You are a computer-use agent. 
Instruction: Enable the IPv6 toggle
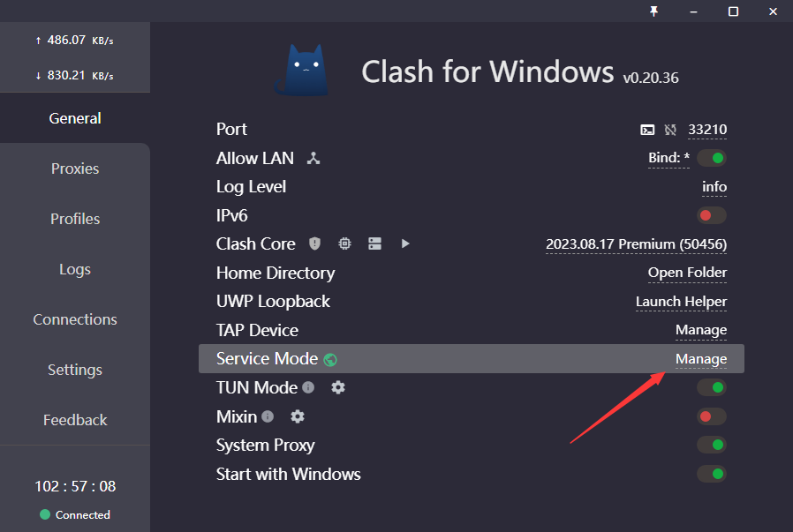click(711, 215)
